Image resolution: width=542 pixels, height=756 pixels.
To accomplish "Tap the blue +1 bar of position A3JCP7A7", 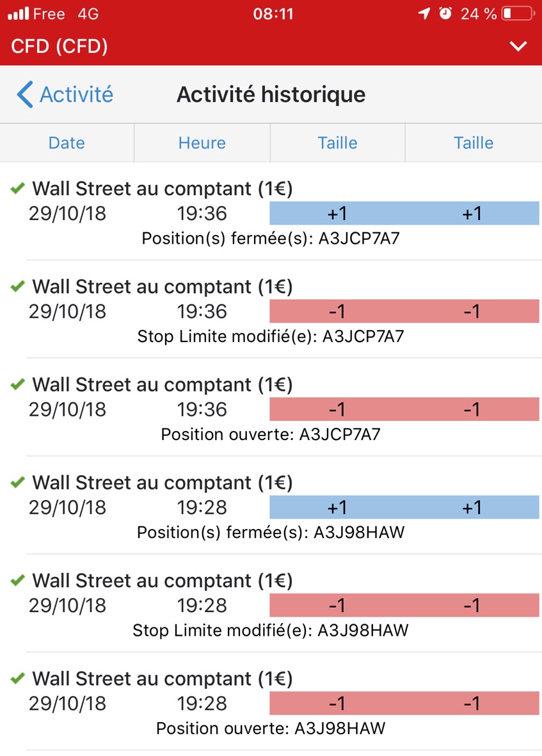I will [x=404, y=214].
